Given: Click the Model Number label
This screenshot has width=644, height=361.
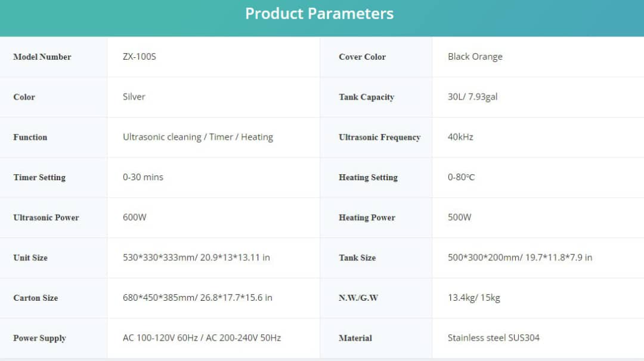Looking at the screenshot, I should click(42, 57).
